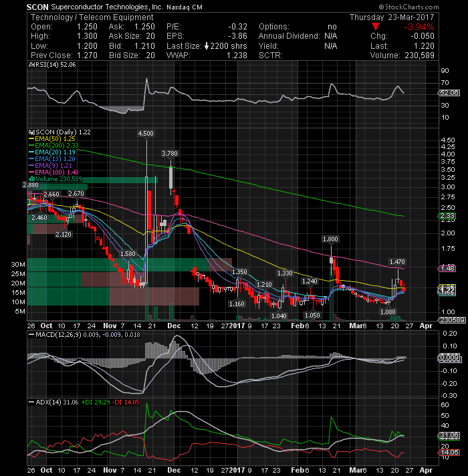
Task: Click the 2.120 low price annotation
Action: pos(64,235)
